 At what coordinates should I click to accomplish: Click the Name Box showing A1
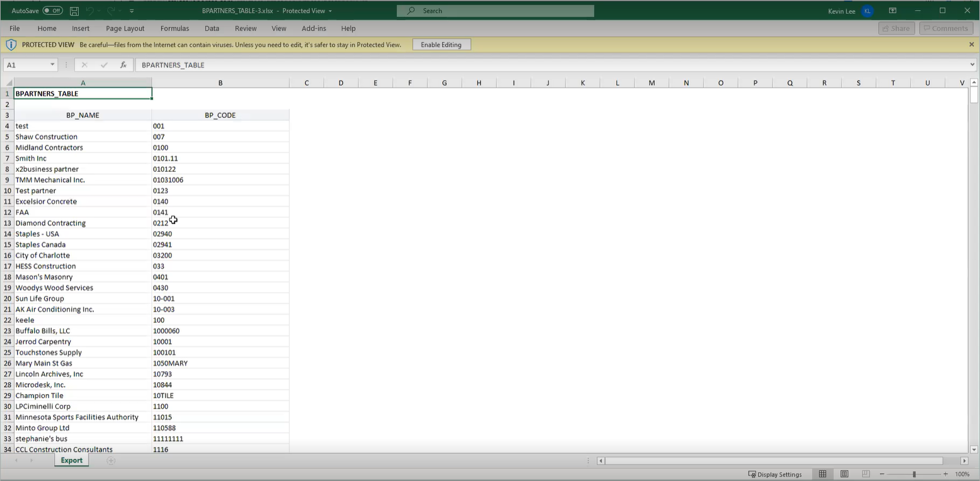(x=26, y=65)
